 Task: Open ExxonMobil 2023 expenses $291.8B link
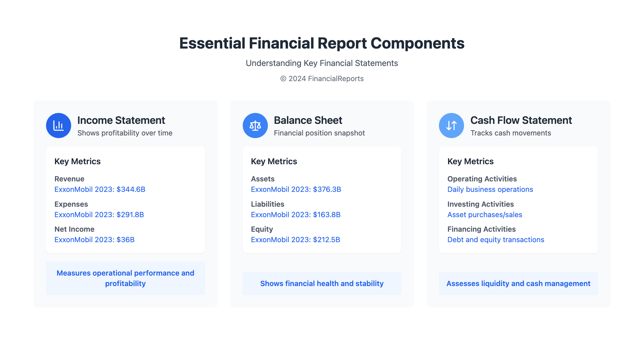(99, 215)
